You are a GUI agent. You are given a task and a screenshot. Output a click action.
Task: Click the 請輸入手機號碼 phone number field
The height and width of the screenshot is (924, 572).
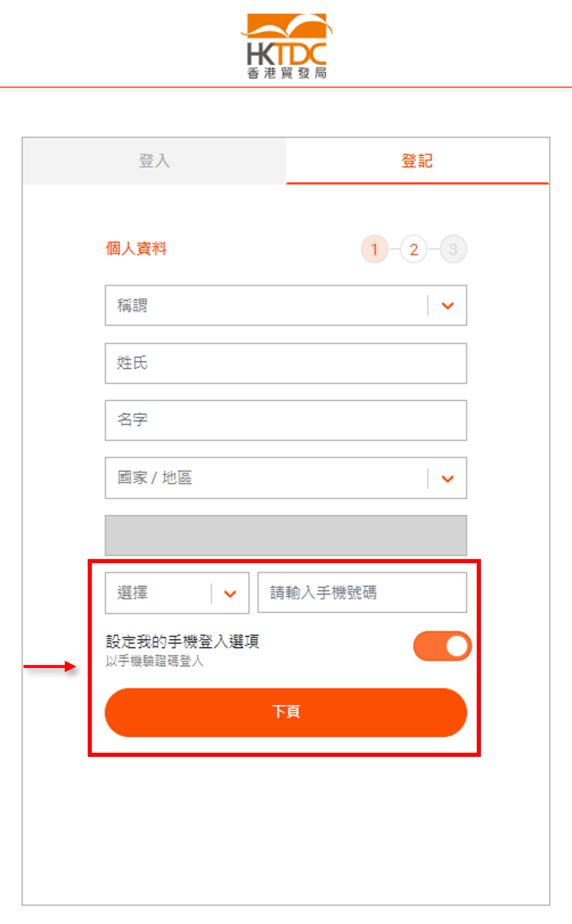[x=362, y=593]
